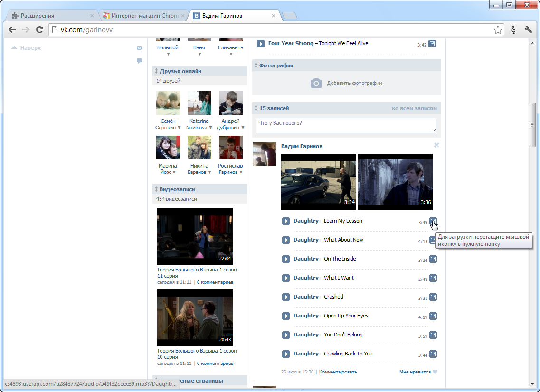Open the 20:43 video thumbnail
The height and width of the screenshot is (392, 540).
[x=195, y=318]
